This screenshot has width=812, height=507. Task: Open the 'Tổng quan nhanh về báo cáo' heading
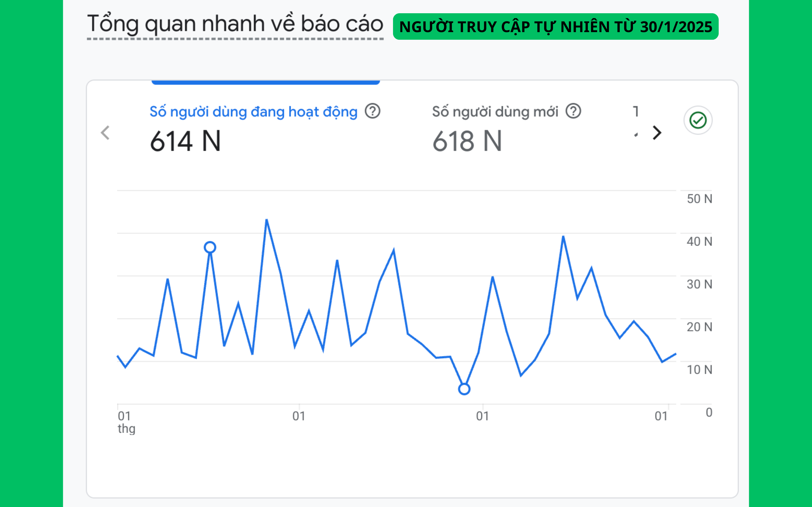[235, 23]
